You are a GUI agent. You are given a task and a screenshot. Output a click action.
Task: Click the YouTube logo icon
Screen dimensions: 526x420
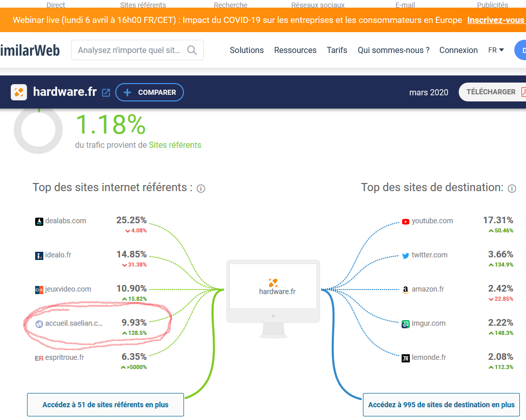tap(406, 221)
